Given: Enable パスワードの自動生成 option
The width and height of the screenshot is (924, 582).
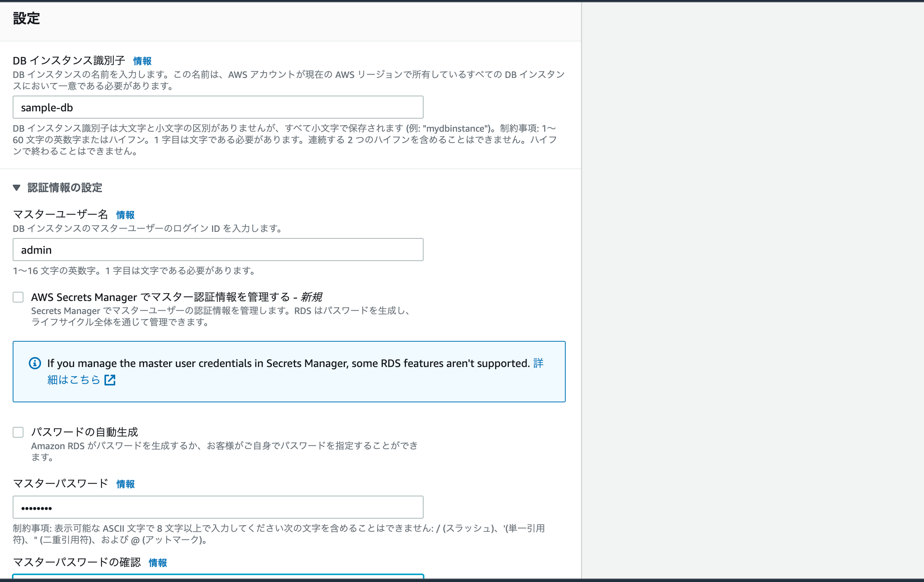Looking at the screenshot, I should pyautogui.click(x=18, y=432).
